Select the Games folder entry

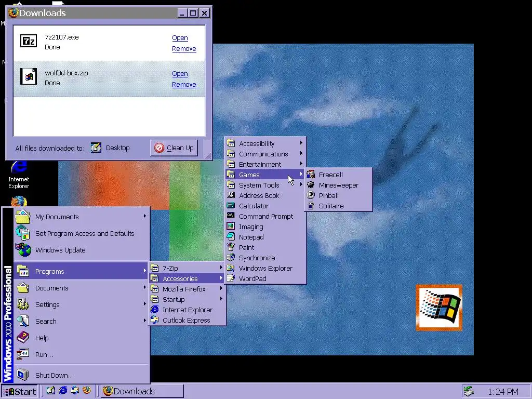pyautogui.click(x=265, y=175)
